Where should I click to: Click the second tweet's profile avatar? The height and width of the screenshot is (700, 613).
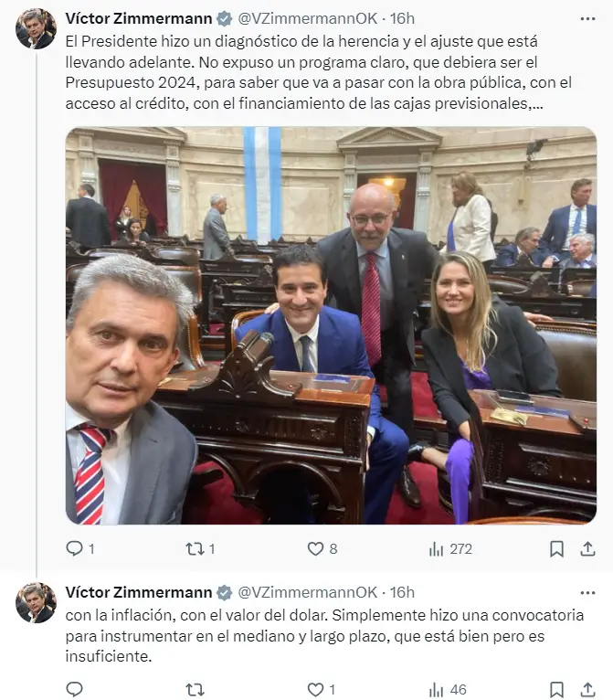[36, 603]
